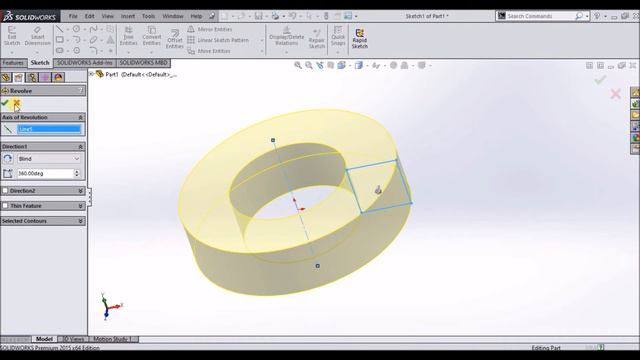
Task: Open the Search Commands dropdown arrow
Action: click(x=587, y=16)
